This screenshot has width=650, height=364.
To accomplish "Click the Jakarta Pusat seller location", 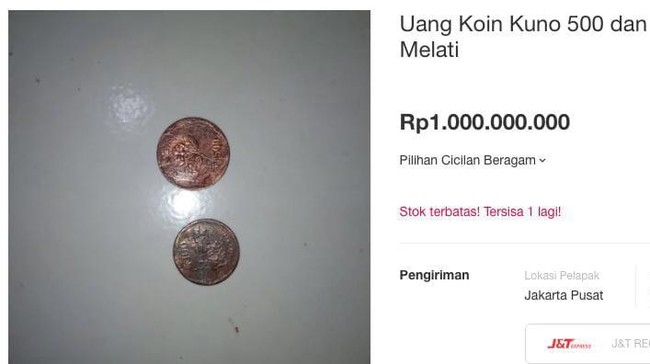I will pos(563,296).
